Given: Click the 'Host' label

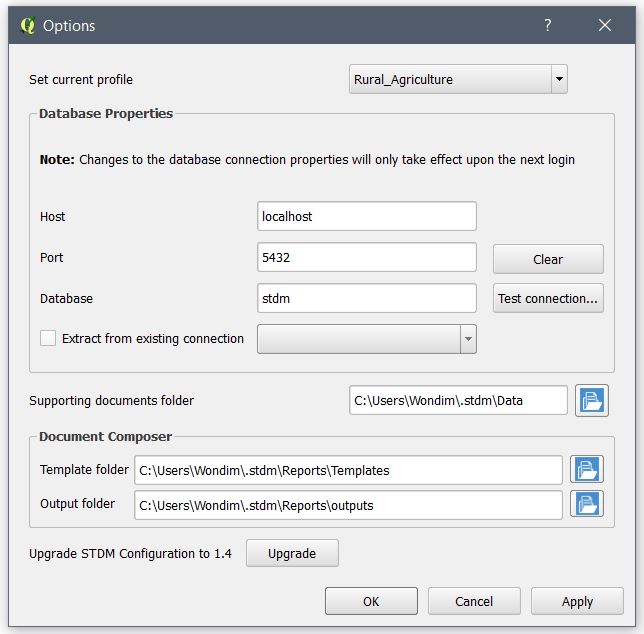Looking at the screenshot, I should pyautogui.click(x=53, y=216).
